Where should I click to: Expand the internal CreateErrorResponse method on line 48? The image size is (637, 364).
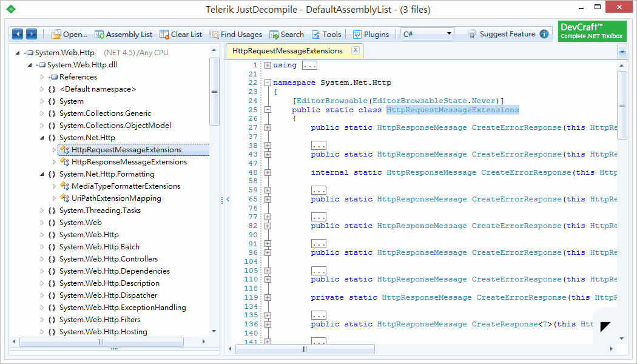click(268, 172)
